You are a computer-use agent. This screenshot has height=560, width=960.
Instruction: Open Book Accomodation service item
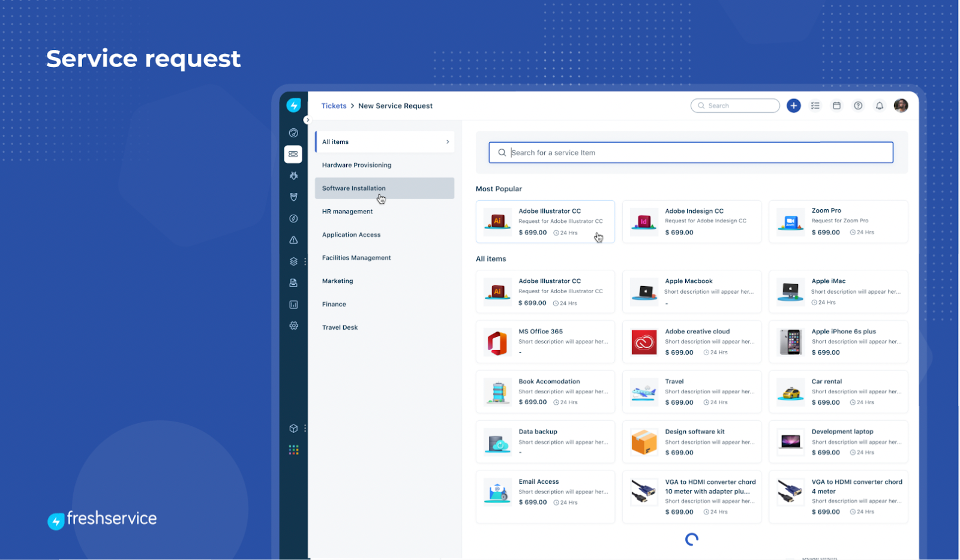pos(545,392)
